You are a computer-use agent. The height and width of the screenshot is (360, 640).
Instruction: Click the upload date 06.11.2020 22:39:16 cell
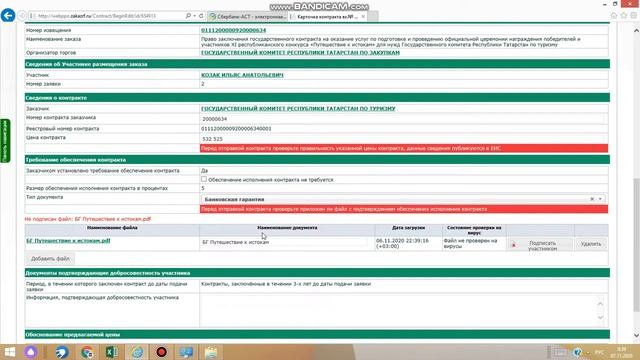pos(408,243)
